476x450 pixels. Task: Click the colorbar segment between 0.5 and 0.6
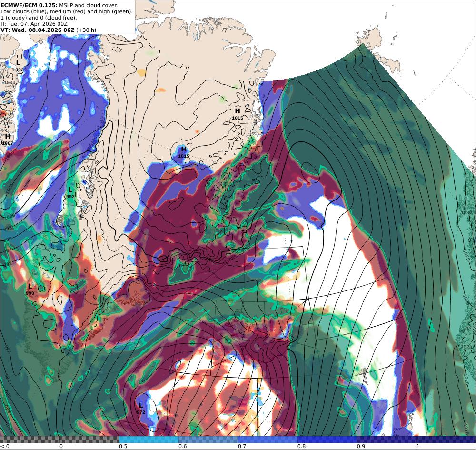149,440
